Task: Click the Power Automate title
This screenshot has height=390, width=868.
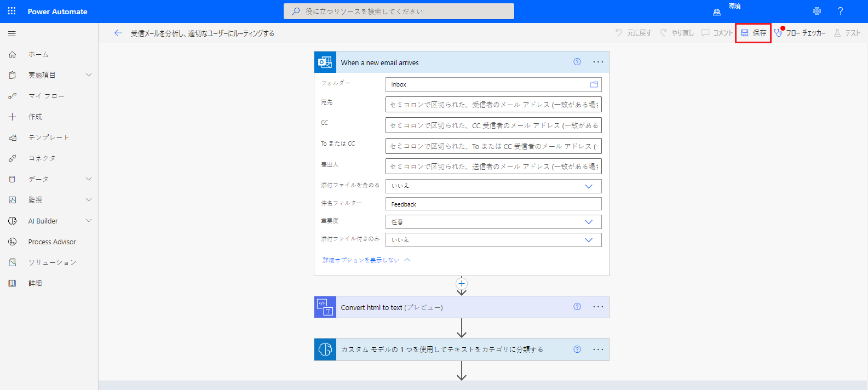Action: click(58, 12)
